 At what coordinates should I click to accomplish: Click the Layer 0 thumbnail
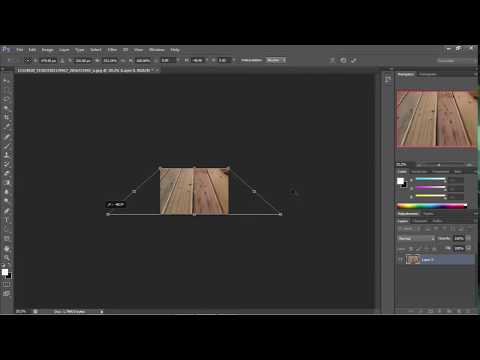pyautogui.click(x=413, y=260)
